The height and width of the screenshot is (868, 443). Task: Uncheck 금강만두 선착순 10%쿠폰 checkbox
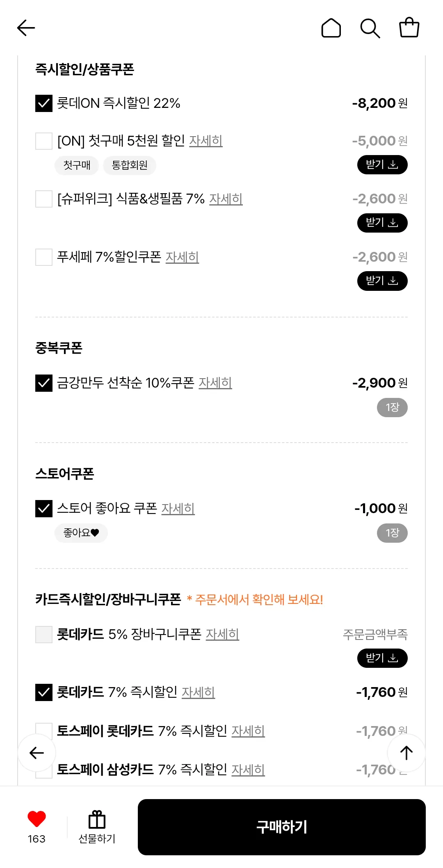(44, 383)
